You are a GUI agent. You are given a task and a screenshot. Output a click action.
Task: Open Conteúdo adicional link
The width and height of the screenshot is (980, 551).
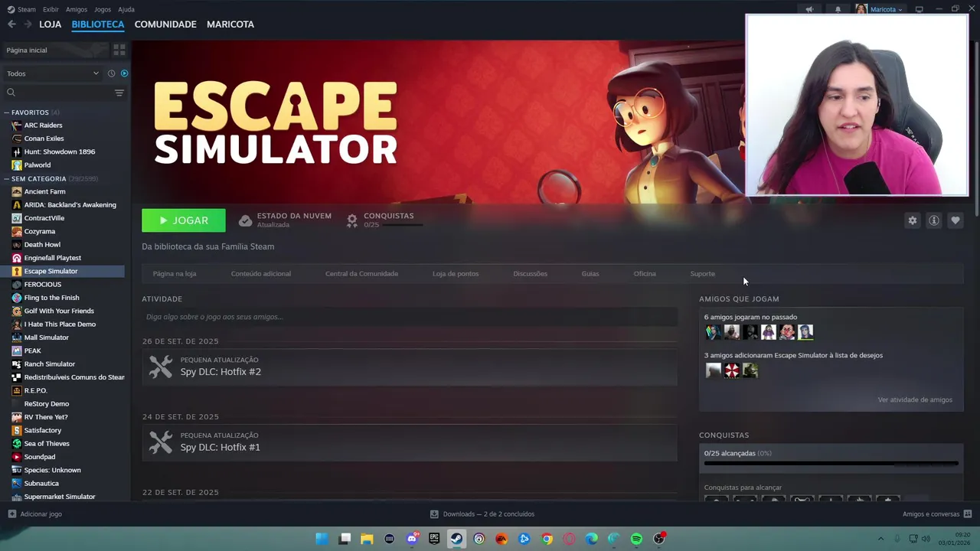tap(261, 273)
